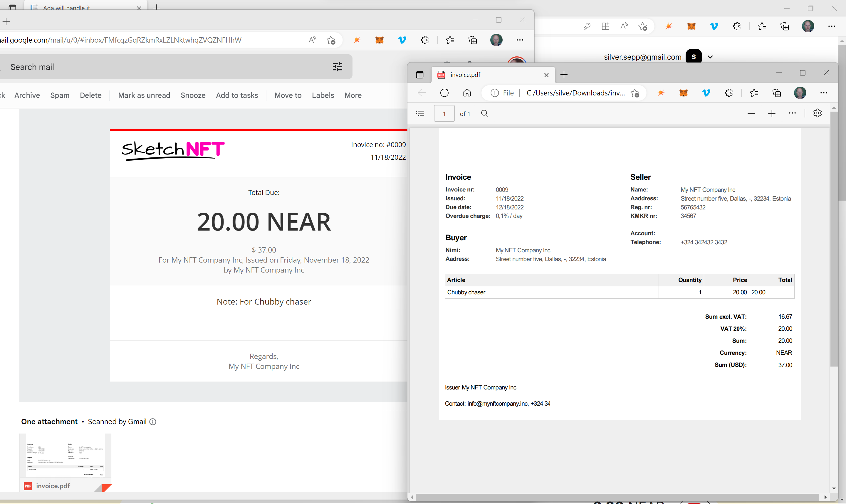
Task: Refresh the invoice.pdf page
Action: point(444,93)
